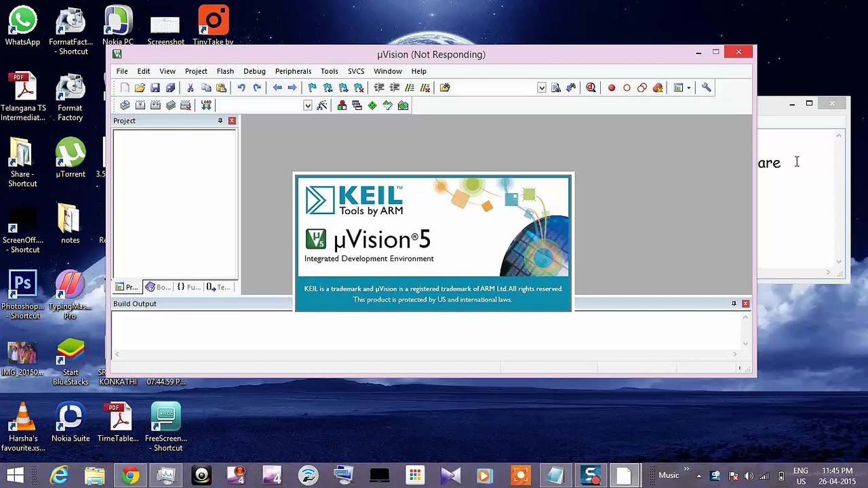Go to the previous bookmark
The image size is (868, 488).
[x=328, y=87]
